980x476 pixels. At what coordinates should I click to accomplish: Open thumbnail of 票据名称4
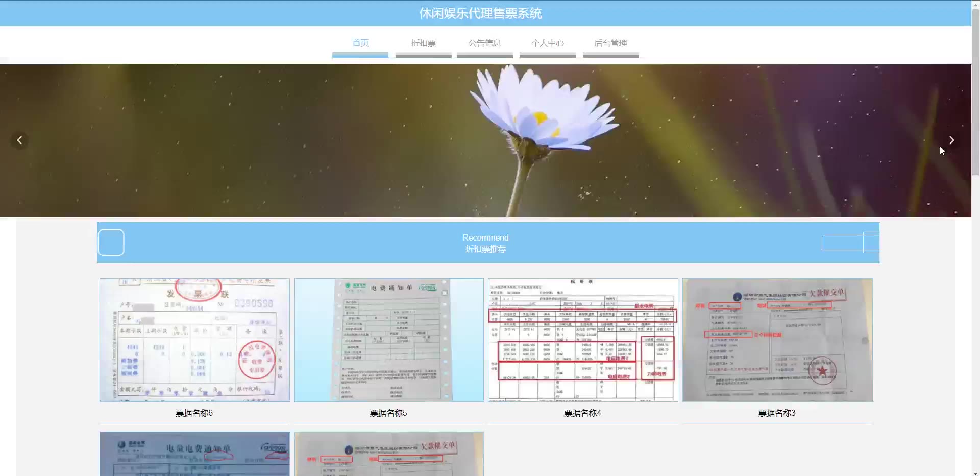pos(583,340)
